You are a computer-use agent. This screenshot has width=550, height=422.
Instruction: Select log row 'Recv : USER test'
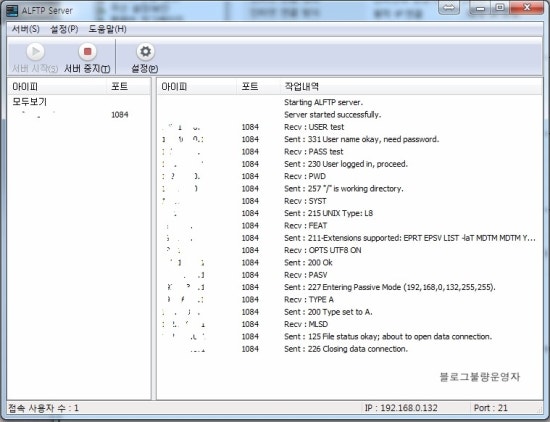[349, 127]
